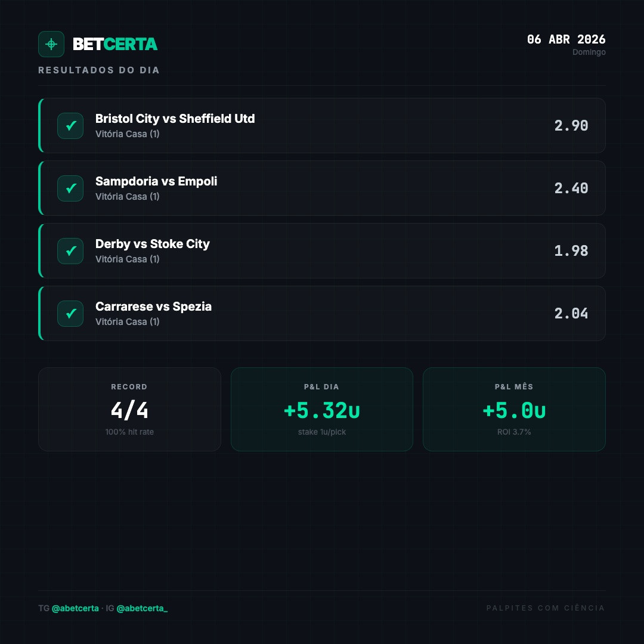
Task: Select the P&L Mês +5.0u card
Action: [x=514, y=409]
